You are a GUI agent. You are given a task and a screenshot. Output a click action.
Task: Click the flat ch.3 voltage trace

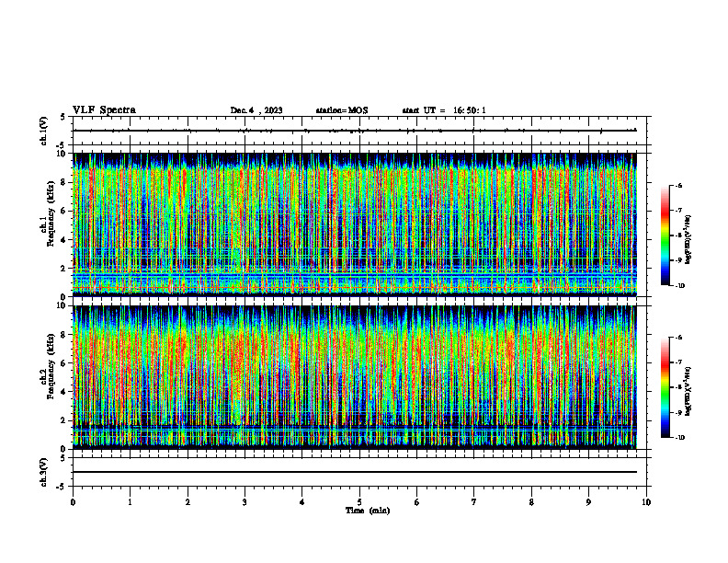355,472
